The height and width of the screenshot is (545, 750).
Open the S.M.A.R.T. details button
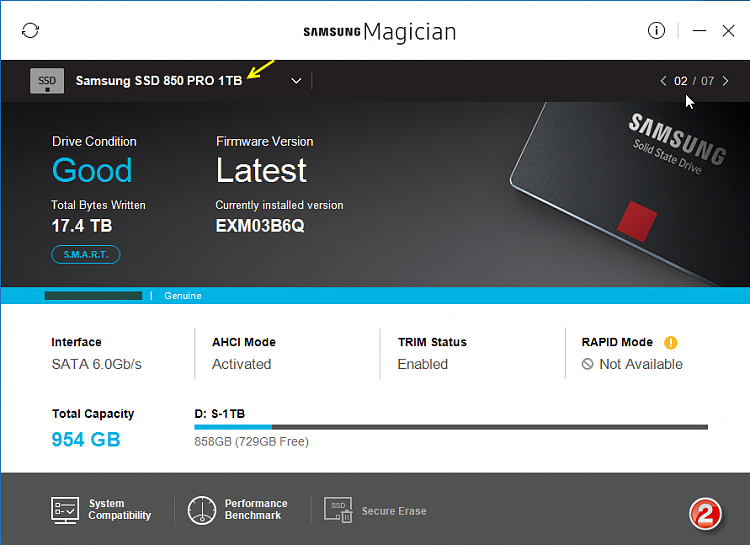click(x=86, y=255)
